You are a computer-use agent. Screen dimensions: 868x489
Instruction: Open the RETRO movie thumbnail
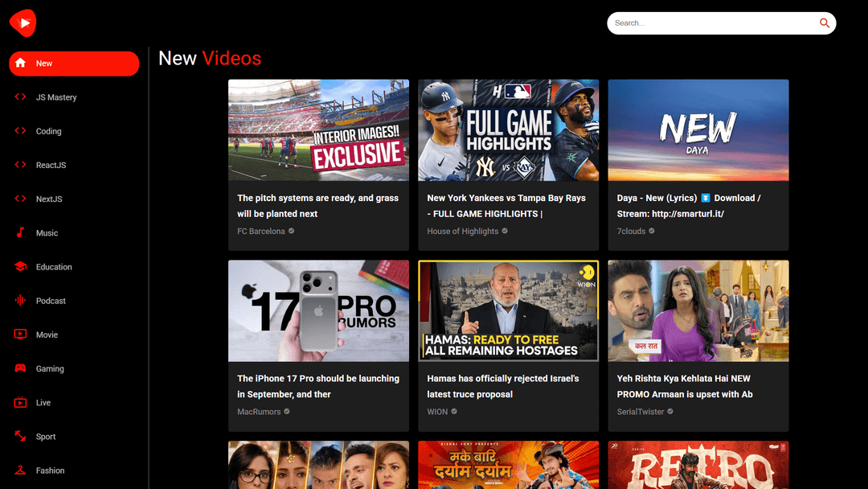698,465
